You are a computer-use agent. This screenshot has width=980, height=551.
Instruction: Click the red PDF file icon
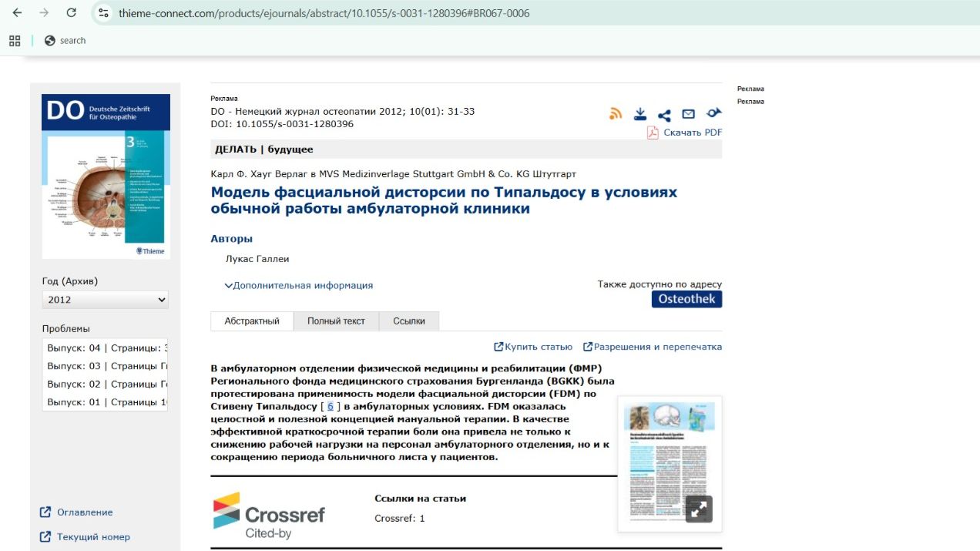(653, 133)
